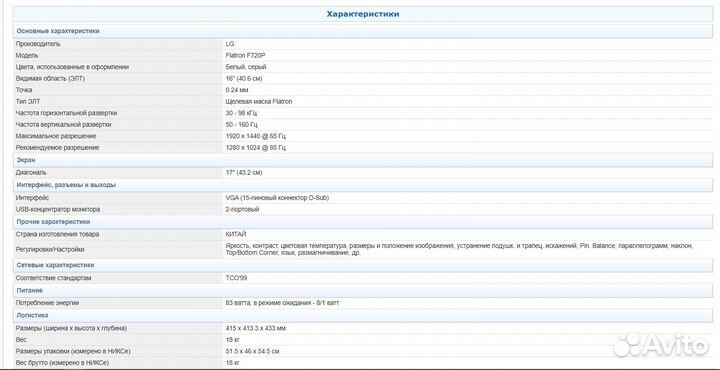Click the 'Диагональ' row label

tap(31, 173)
